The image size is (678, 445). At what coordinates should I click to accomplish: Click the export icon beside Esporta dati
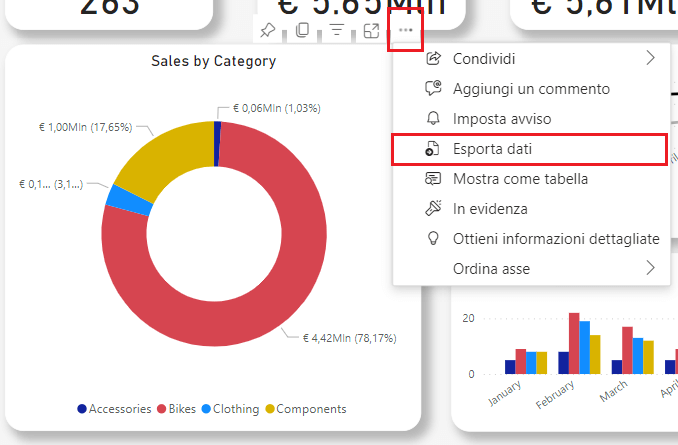click(x=432, y=148)
